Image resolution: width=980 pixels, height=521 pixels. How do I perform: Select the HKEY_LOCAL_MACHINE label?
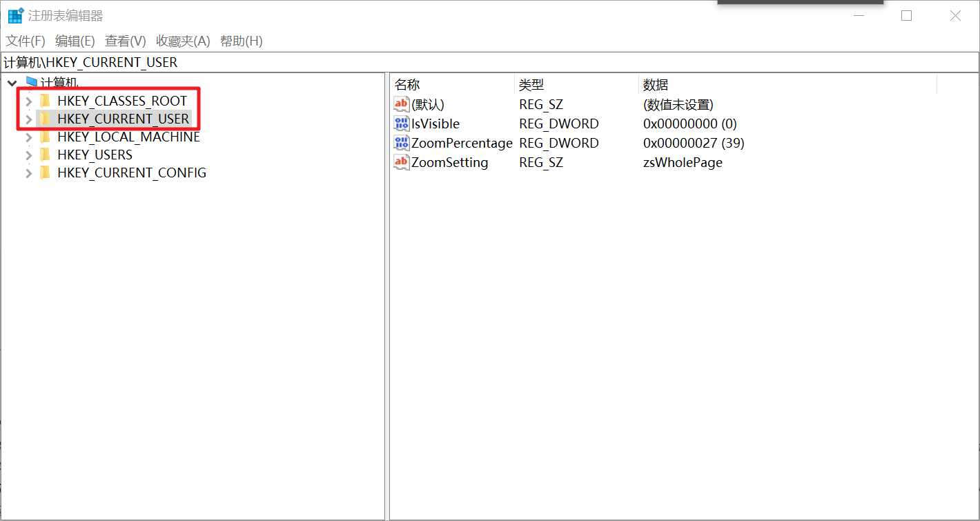click(x=128, y=137)
